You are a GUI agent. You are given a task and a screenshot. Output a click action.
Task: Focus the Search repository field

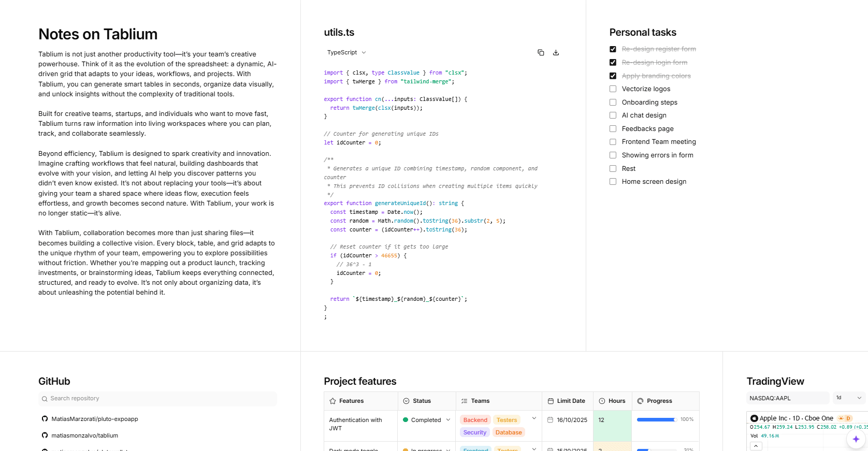[157, 398]
